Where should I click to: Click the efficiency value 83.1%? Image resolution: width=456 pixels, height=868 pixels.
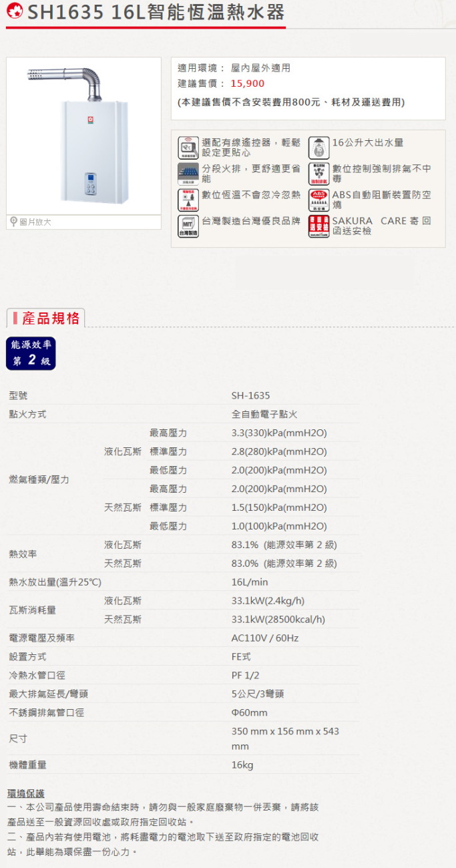245,545
